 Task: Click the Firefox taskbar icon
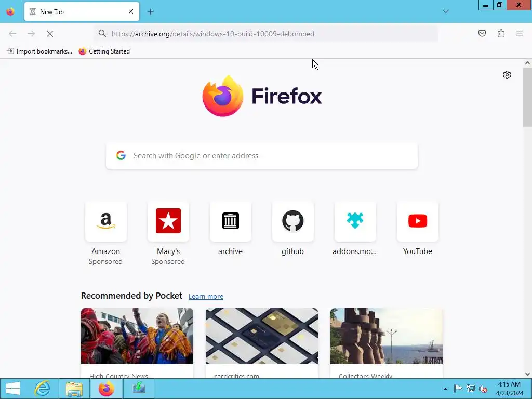pyautogui.click(x=106, y=389)
